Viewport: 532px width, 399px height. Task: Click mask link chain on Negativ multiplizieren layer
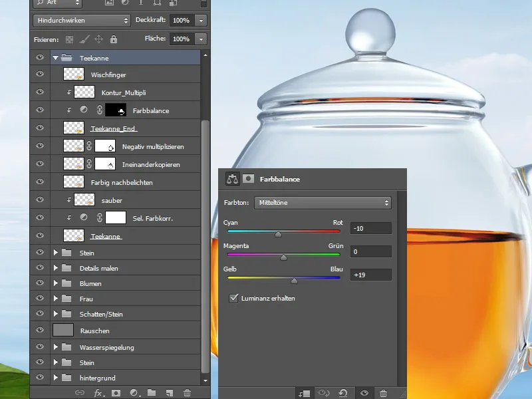coord(89,146)
